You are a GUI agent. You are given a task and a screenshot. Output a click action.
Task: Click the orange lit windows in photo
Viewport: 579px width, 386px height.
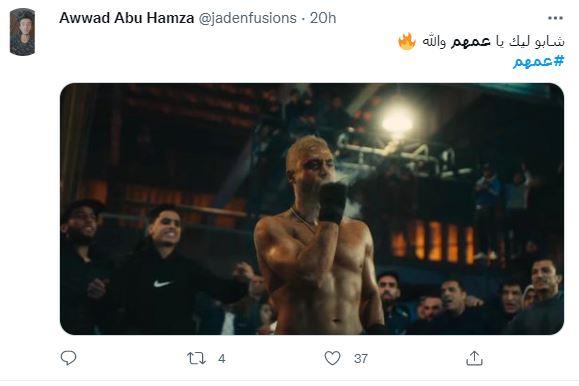[x=433, y=242]
